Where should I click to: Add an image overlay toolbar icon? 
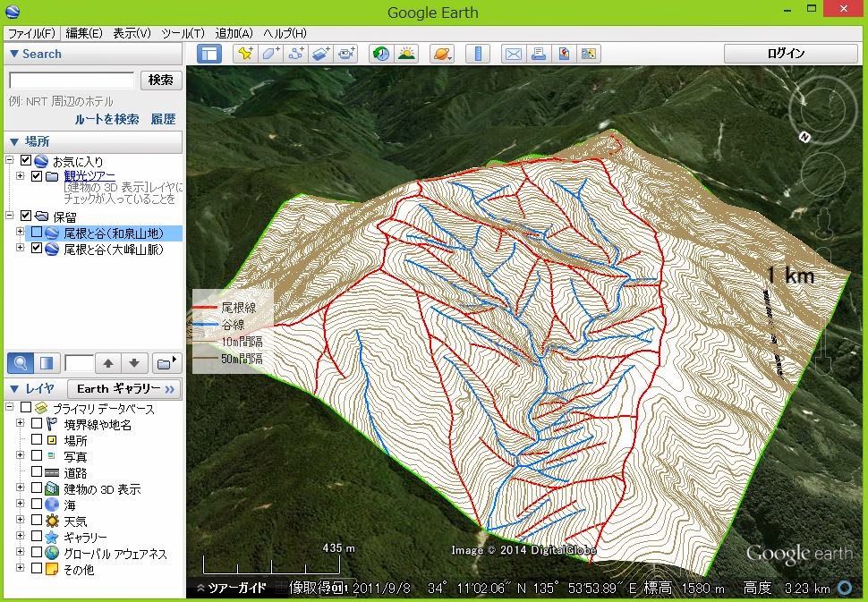(x=321, y=54)
